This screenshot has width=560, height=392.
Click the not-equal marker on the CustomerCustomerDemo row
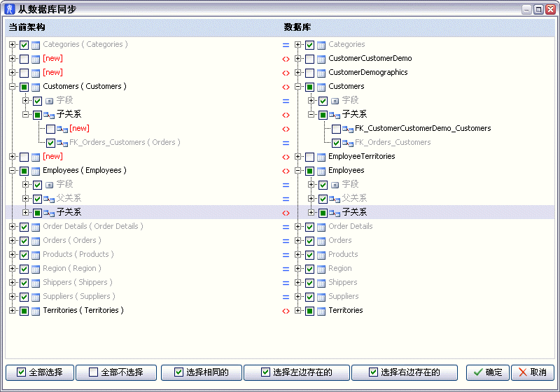(x=286, y=59)
